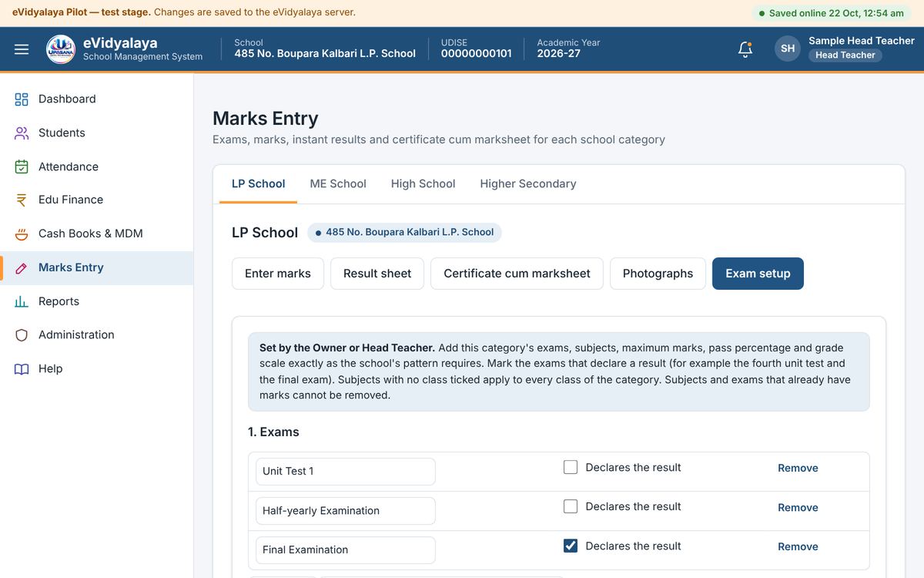Click the Reports bar chart icon
The image size is (924, 578).
tap(22, 301)
